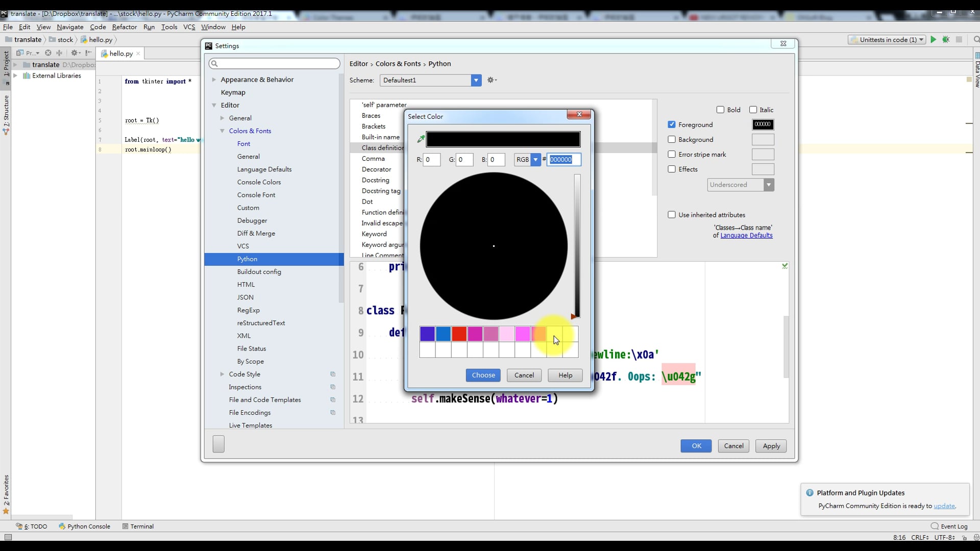Click the eyedropper color picker icon
This screenshot has width=980, height=551.
click(x=421, y=139)
